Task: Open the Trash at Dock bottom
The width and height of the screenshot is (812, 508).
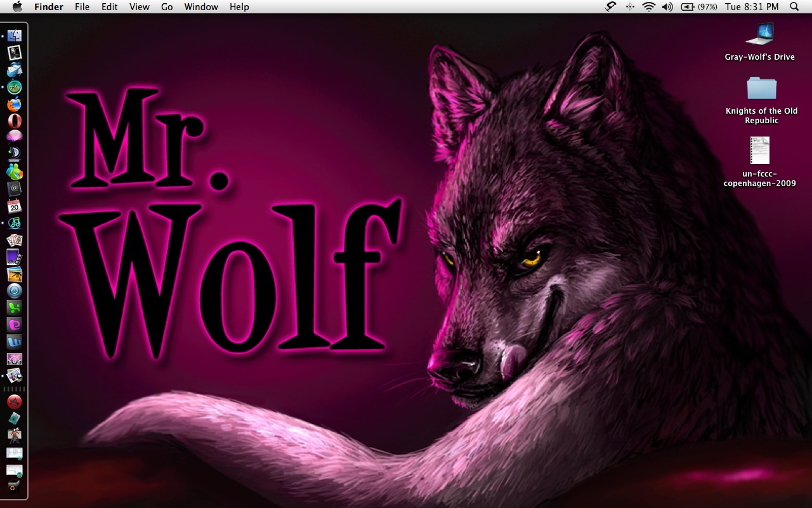Action: tap(15, 488)
